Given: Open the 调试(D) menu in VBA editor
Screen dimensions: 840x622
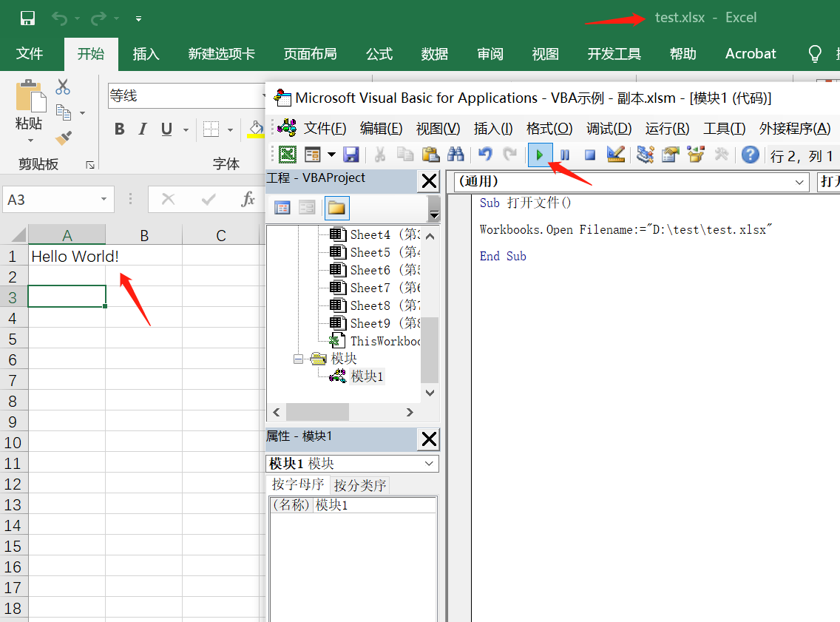Looking at the screenshot, I should click(x=609, y=129).
